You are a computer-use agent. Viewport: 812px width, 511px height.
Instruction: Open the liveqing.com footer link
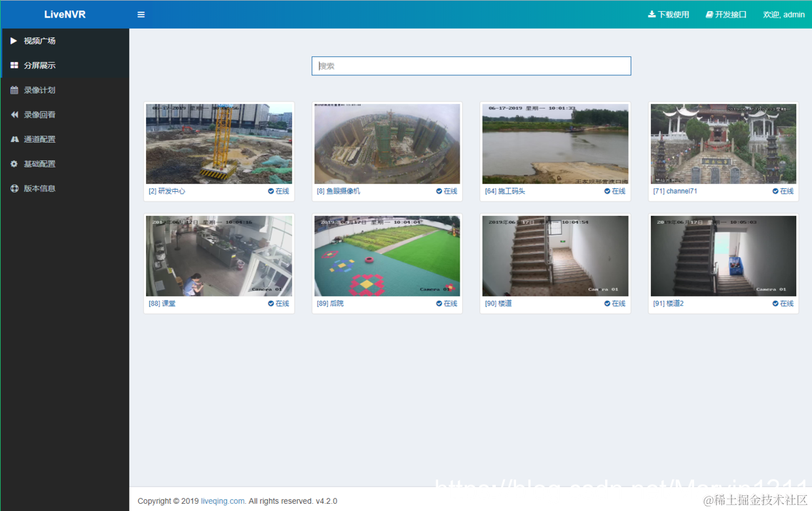coord(223,501)
